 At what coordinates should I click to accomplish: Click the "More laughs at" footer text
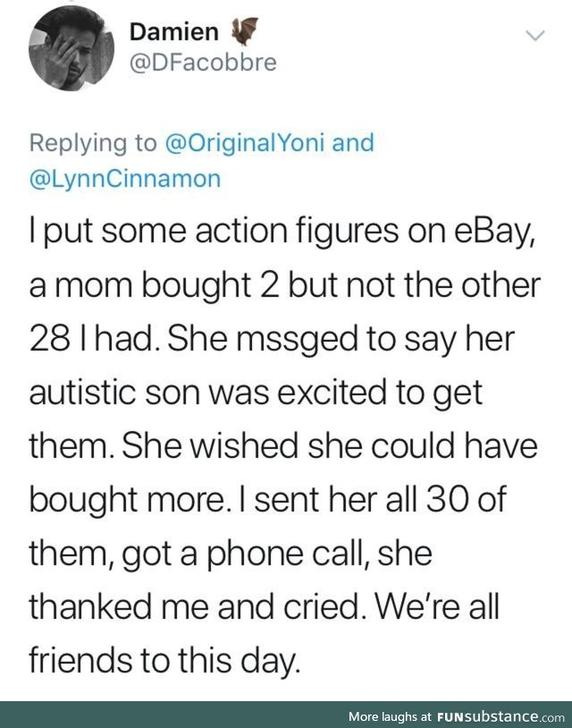(x=391, y=716)
